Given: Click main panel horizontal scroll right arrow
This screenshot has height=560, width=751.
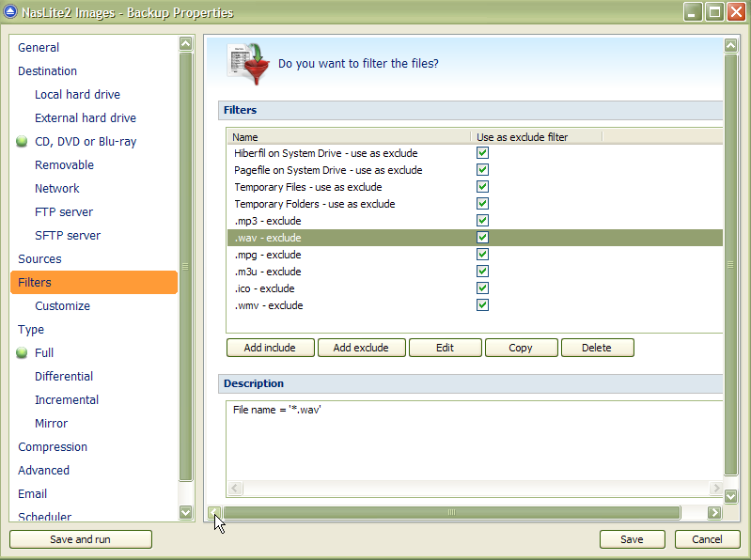Looking at the screenshot, I should click(714, 513).
